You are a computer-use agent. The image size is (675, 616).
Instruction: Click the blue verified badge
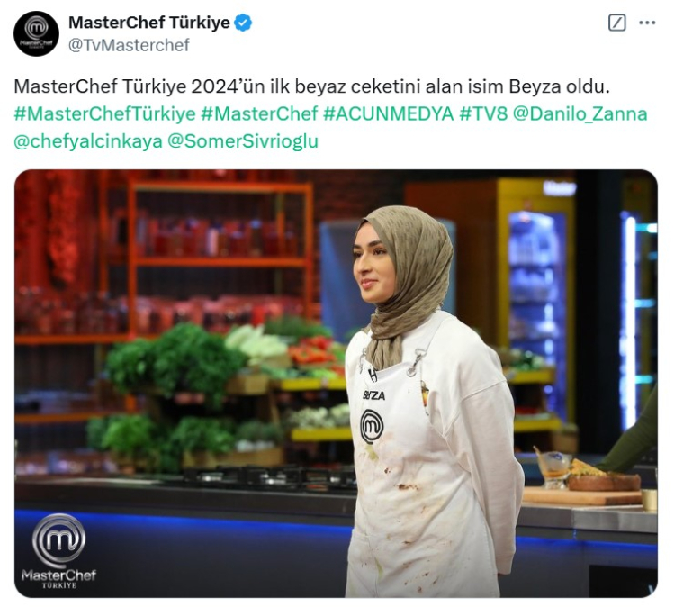pos(243,23)
